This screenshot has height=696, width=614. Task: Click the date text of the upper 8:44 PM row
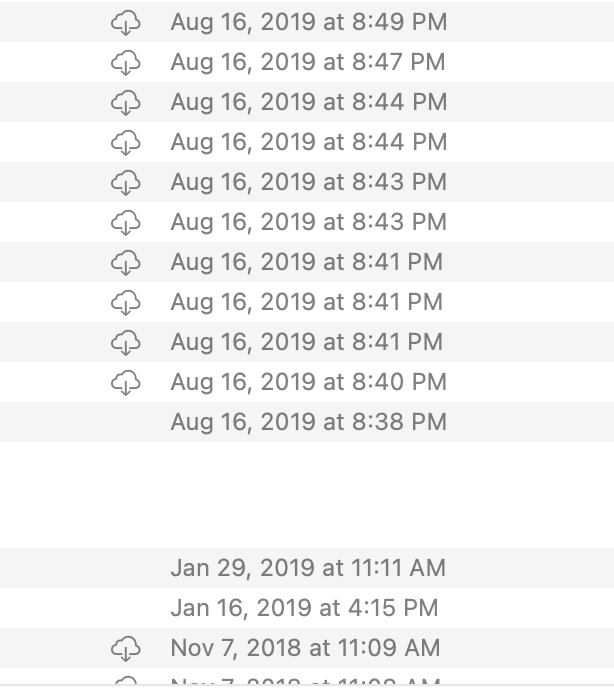pyautogui.click(x=309, y=102)
